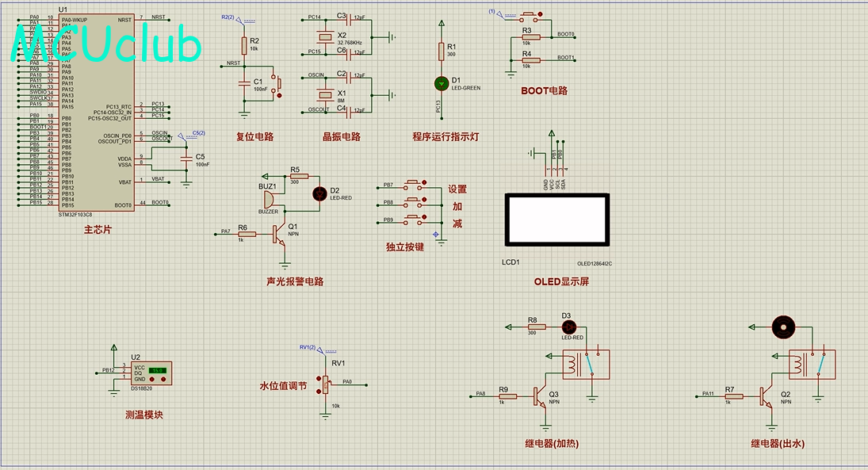Toggle the PB9 减 push button

tap(414, 218)
